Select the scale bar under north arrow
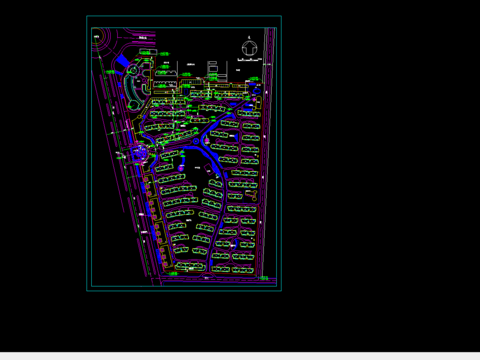Image resolution: width=480 pixels, height=360 pixels. pos(249,60)
